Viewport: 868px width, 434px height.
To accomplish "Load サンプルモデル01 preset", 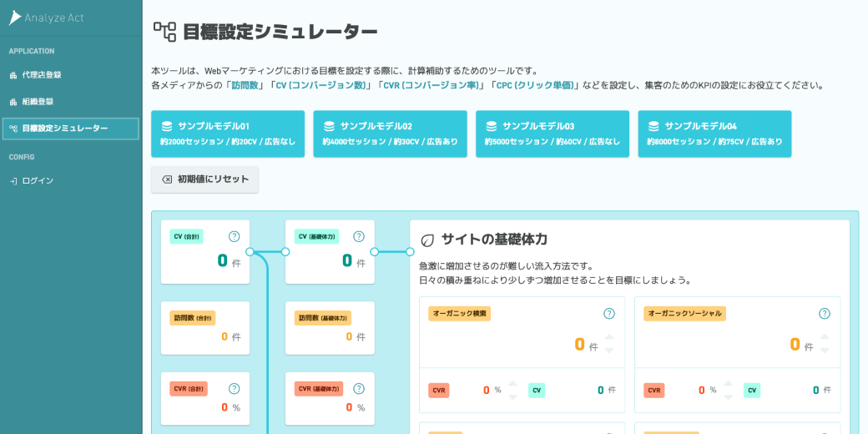I will [x=228, y=134].
